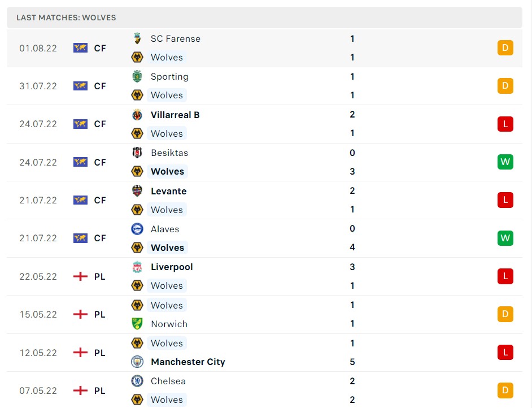
Task: Click the Villarreal B club crest
Action: pyautogui.click(x=137, y=115)
